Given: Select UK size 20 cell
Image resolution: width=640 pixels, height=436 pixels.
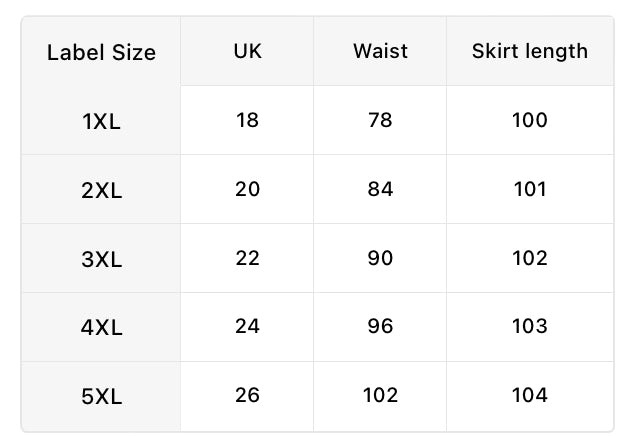Looking at the screenshot, I should tap(247, 189).
